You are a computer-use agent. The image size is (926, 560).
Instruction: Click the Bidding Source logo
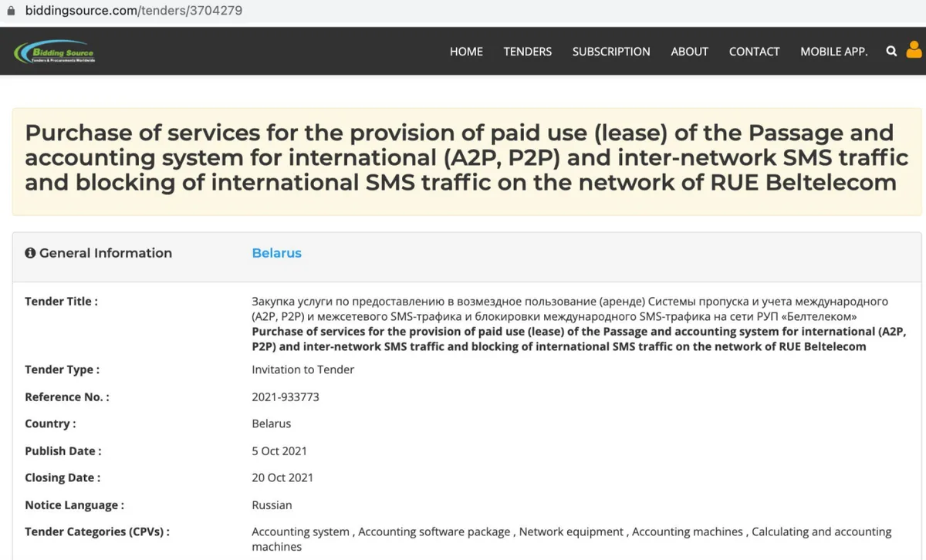click(x=55, y=52)
